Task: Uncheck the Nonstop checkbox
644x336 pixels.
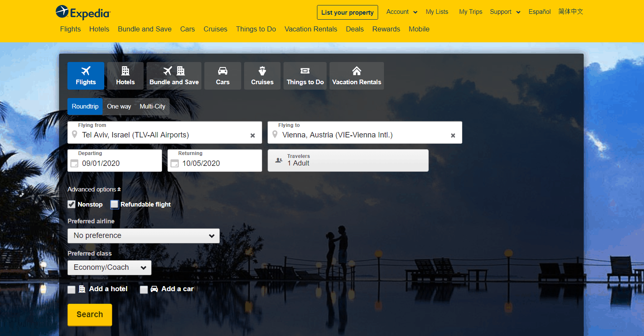Action: click(x=72, y=204)
